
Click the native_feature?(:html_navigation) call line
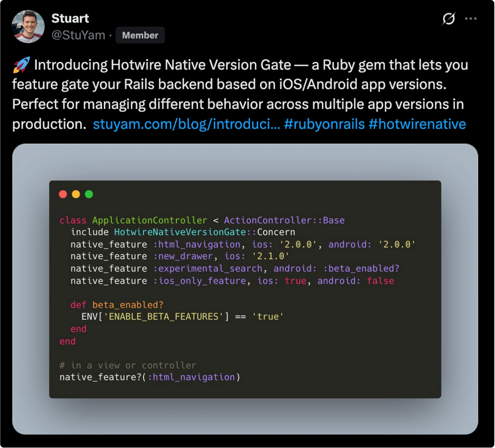click(x=150, y=377)
